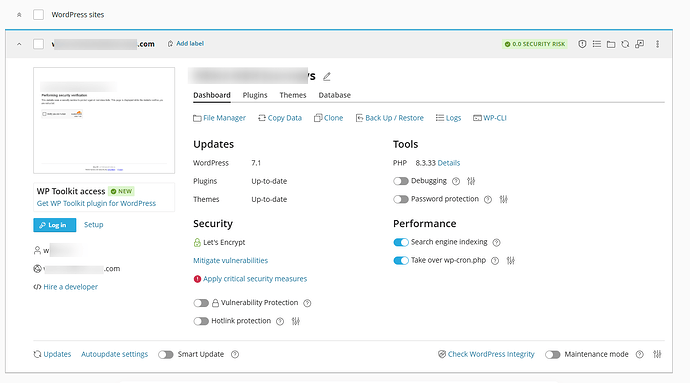Open Debugging settings sliders icon
The image size is (690, 383).
pos(471,181)
